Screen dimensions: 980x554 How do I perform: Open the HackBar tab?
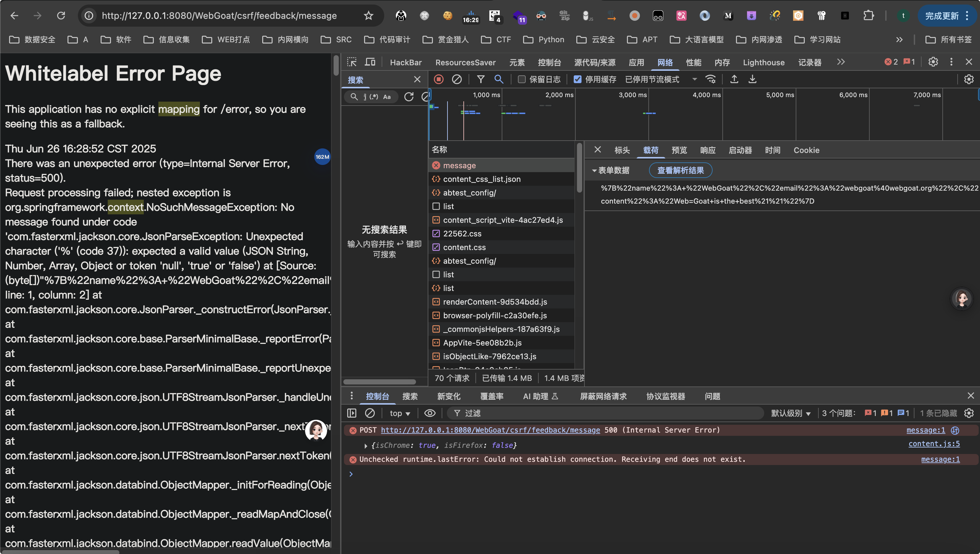[406, 62]
